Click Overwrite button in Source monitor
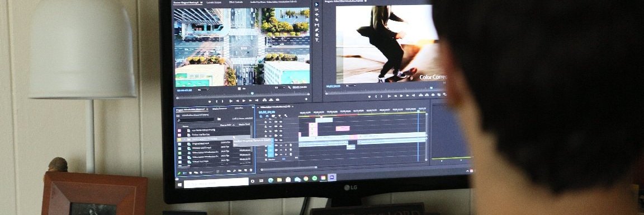 click(271, 100)
